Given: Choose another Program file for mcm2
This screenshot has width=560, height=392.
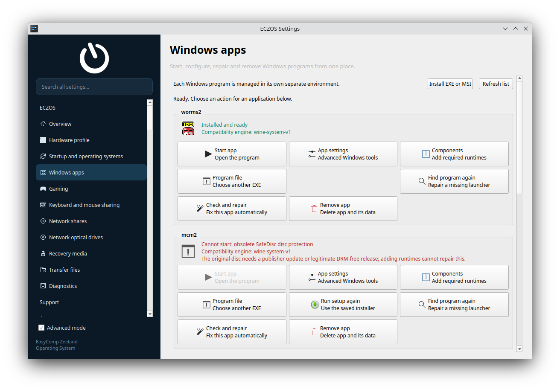Looking at the screenshot, I should tap(232, 305).
